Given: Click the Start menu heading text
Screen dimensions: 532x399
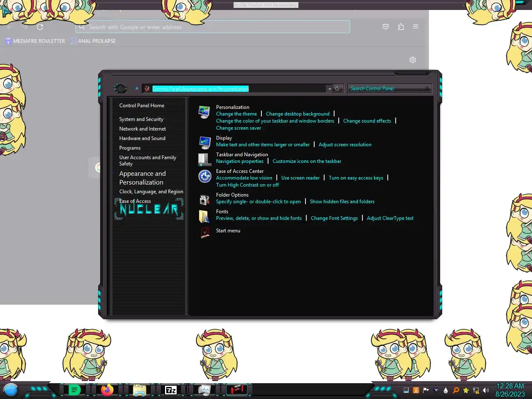Looking at the screenshot, I should point(228,231).
